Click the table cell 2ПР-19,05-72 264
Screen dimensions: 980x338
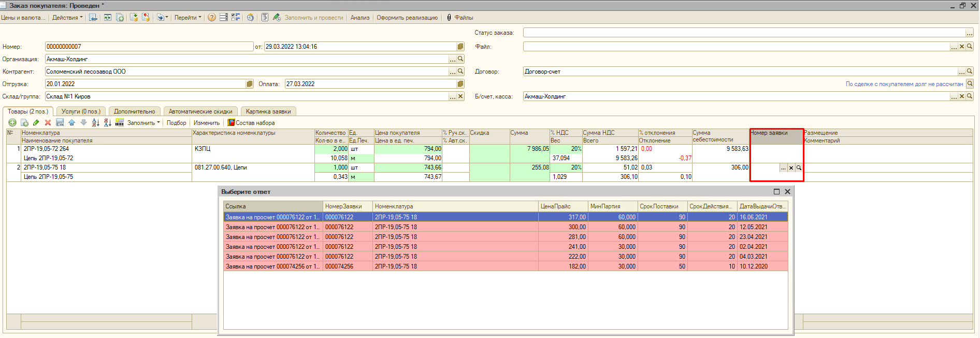tap(106, 149)
